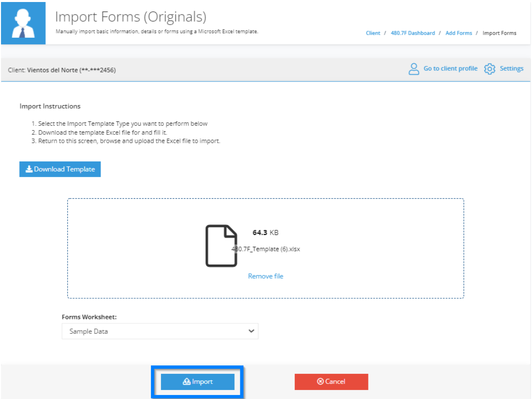Screen dimensions: 532x399
Task: Click the Import Instructions heading
Action: click(50, 106)
